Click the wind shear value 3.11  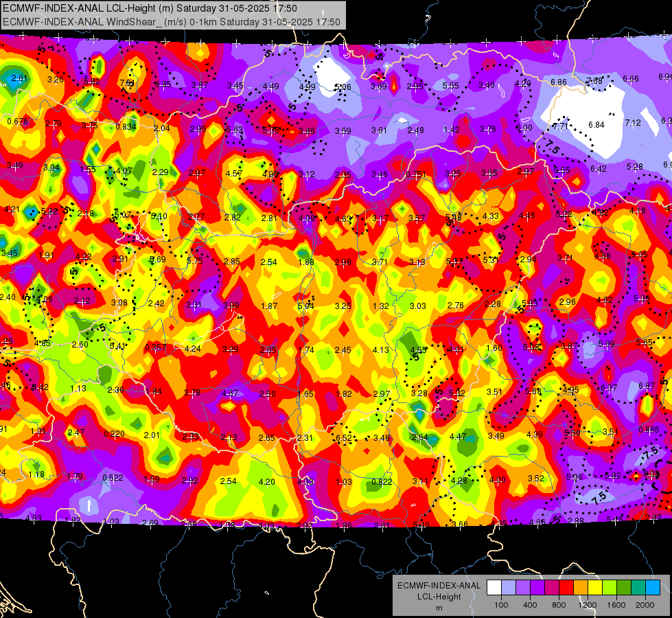(420, 481)
